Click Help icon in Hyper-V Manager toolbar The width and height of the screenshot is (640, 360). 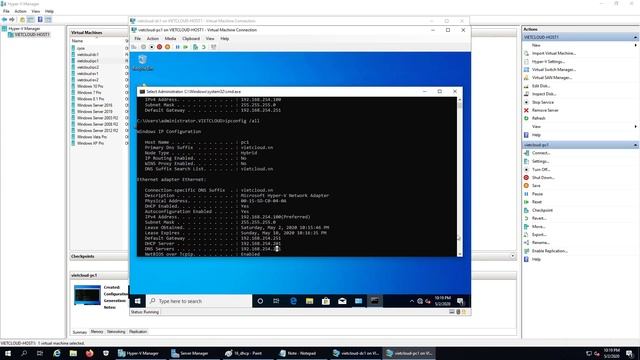coord(40,20)
